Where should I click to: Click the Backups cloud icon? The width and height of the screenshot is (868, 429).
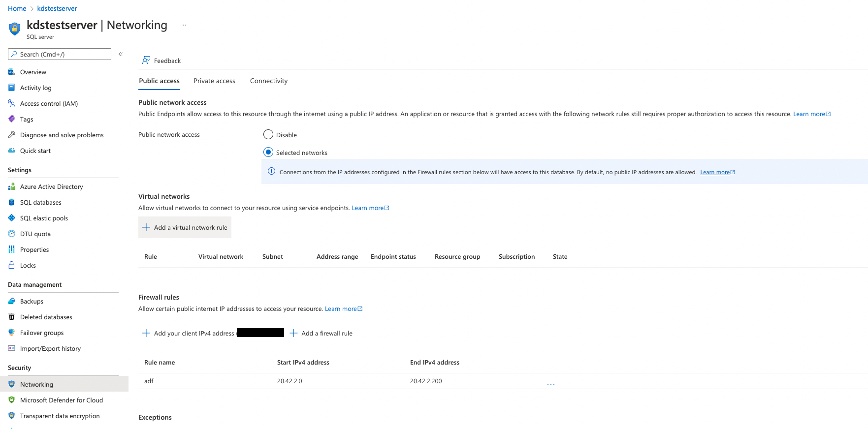pyautogui.click(x=11, y=301)
